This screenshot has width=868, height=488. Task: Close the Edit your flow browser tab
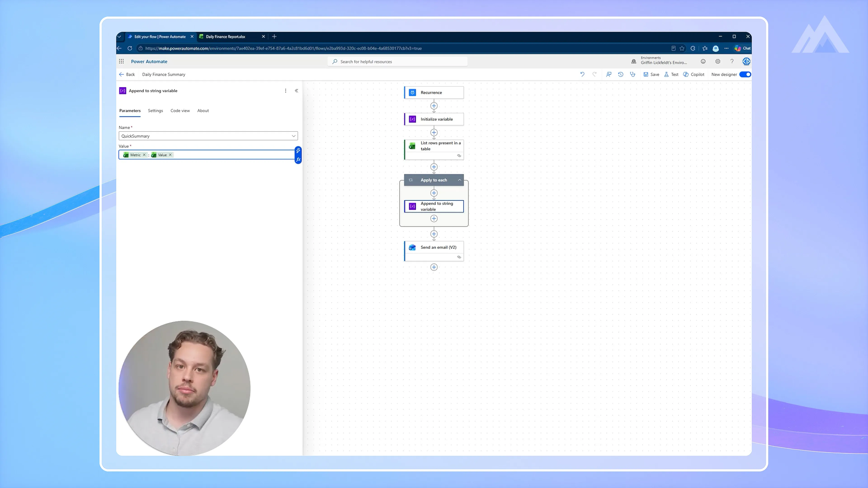[x=192, y=37]
